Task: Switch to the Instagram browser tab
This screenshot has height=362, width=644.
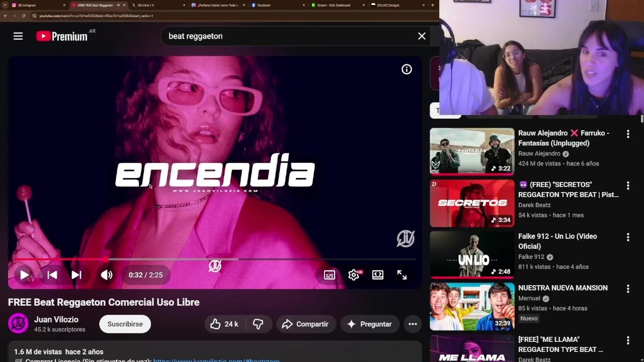Action: point(39,5)
